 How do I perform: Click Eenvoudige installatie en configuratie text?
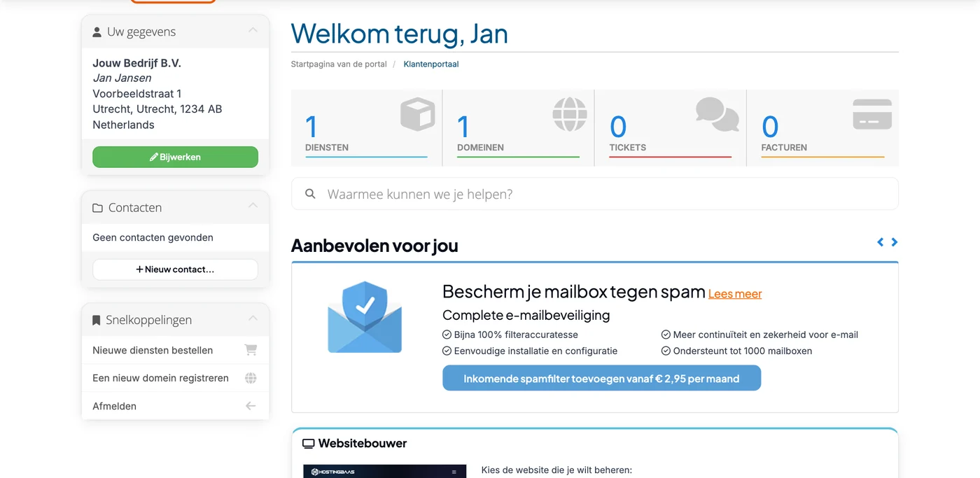point(535,351)
